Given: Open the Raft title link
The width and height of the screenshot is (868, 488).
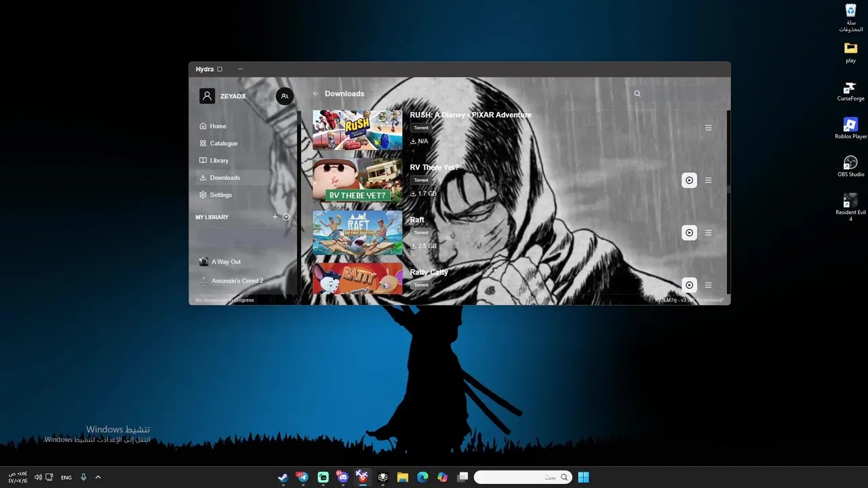Looking at the screenshot, I should tap(417, 220).
